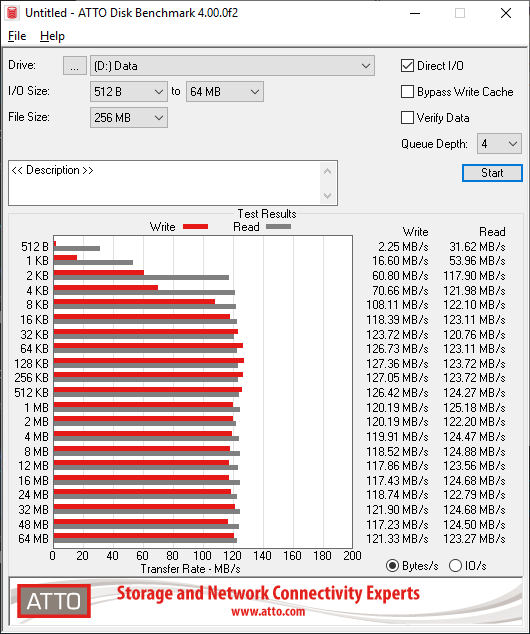Click the 512 KB row label in chart
Viewport: 530px width, 634px height.
(x=32, y=393)
